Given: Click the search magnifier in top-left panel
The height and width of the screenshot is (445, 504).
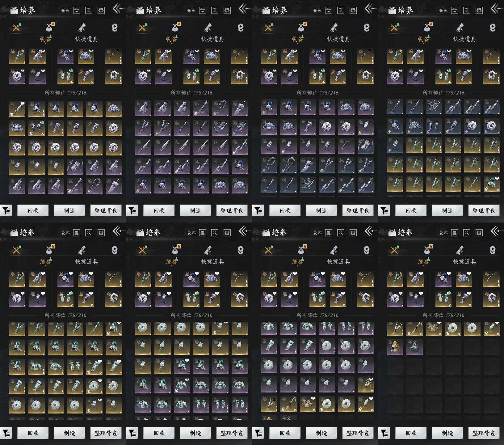Looking at the screenshot, I should [89, 11].
